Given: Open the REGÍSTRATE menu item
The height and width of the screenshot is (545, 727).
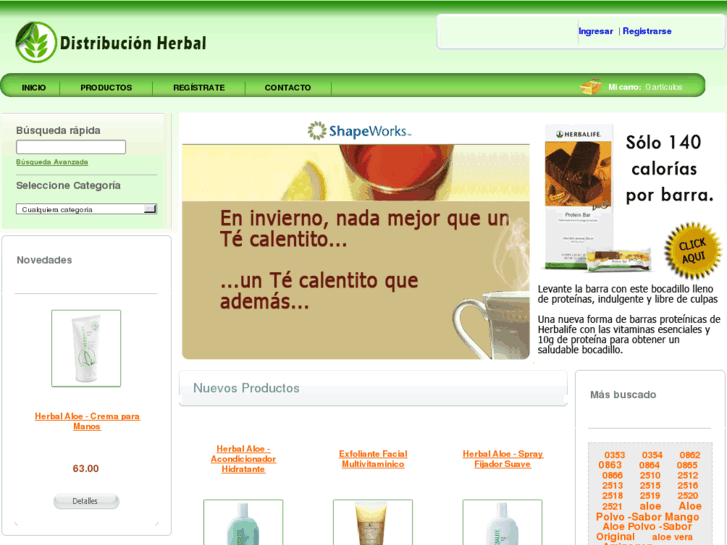Looking at the screenshot, I should 199,88.
